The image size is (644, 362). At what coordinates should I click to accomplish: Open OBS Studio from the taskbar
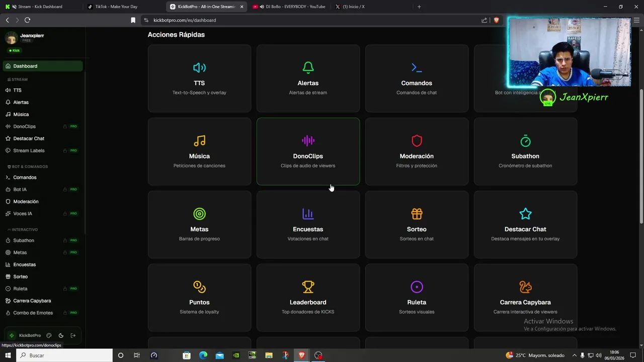(318, 355)
